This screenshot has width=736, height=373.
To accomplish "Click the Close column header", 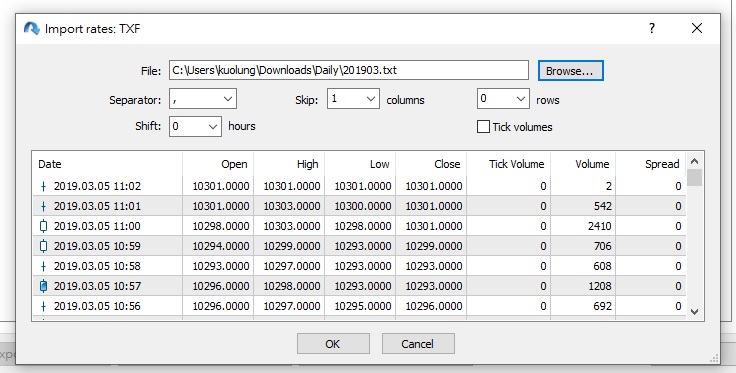I will pyautogui.click(x=431, y=164).
